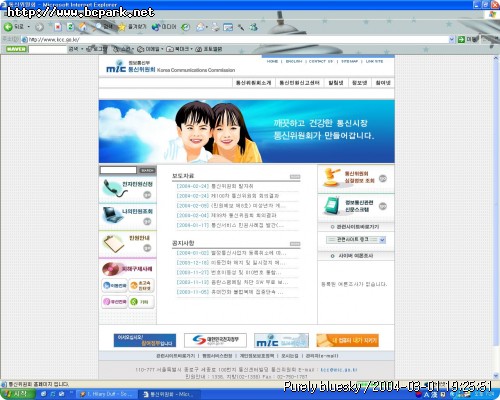This screenshot has width=500, height=400.
Task: Open notice dated 2003-12-18
Action: pyautogui.click(x=231, y=263)
